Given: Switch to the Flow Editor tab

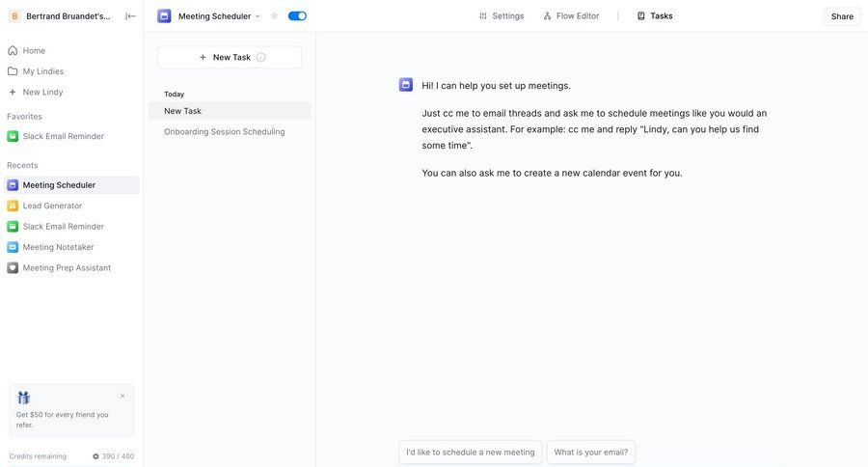Looking at the screenshot, I should click(571, 16).
